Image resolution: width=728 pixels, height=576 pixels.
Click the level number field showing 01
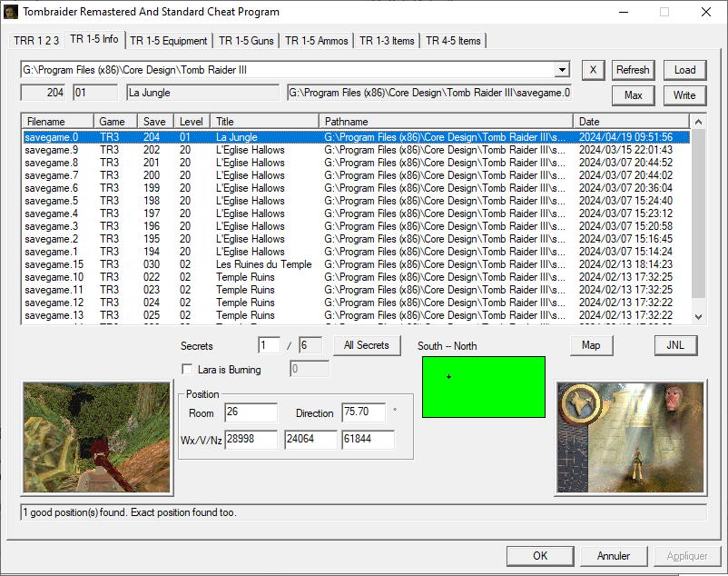95,93
